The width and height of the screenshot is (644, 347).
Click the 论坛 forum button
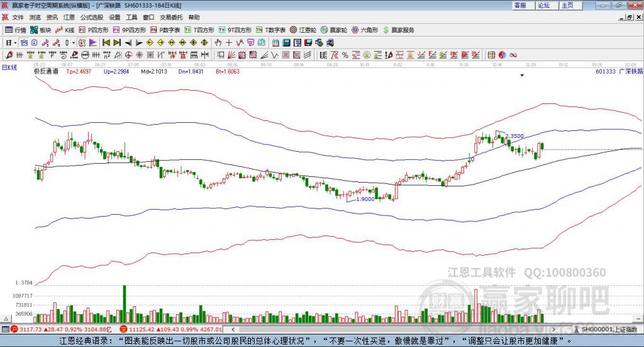[547, 5]
